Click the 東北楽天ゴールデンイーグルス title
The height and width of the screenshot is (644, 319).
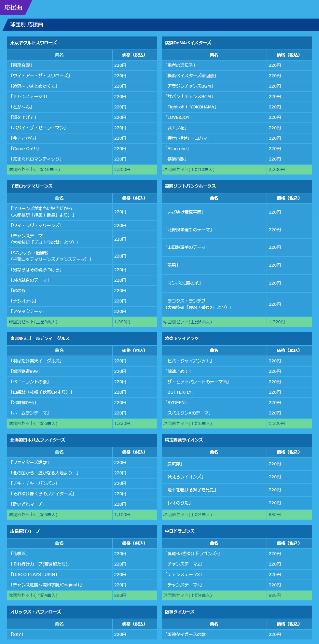tap(82, 339)
